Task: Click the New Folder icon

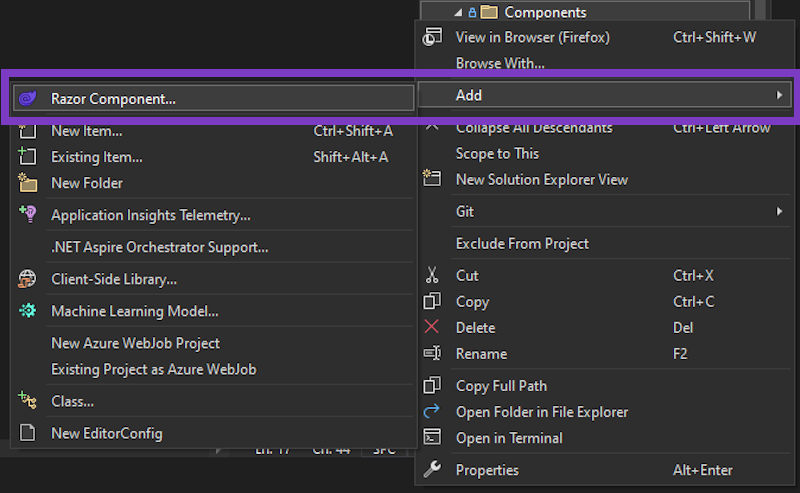Action: click(29, 183)
